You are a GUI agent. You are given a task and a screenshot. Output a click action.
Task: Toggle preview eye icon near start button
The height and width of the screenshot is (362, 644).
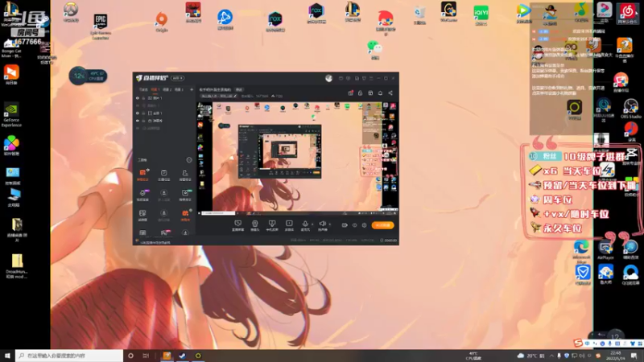[x=354, y=225]
